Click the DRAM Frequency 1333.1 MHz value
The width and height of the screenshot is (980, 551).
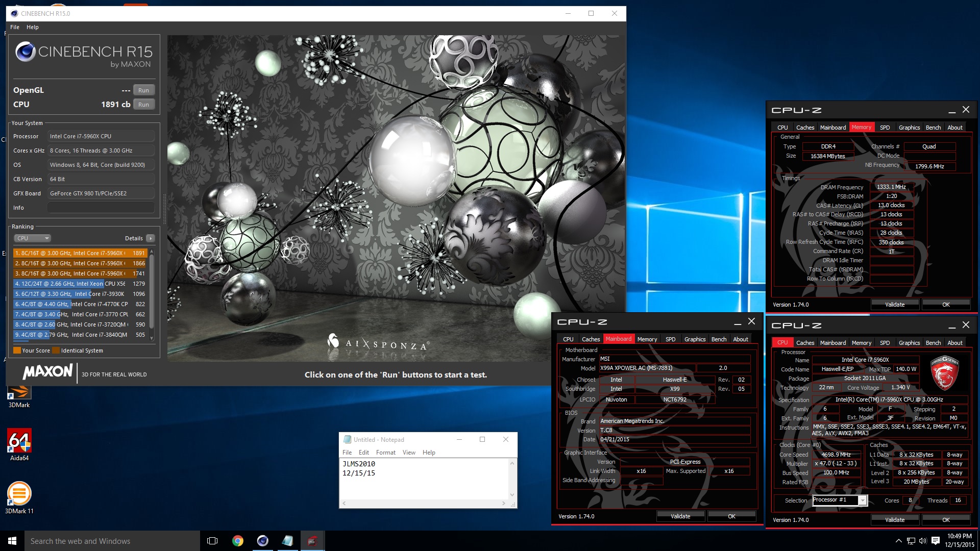pos(891,187)
